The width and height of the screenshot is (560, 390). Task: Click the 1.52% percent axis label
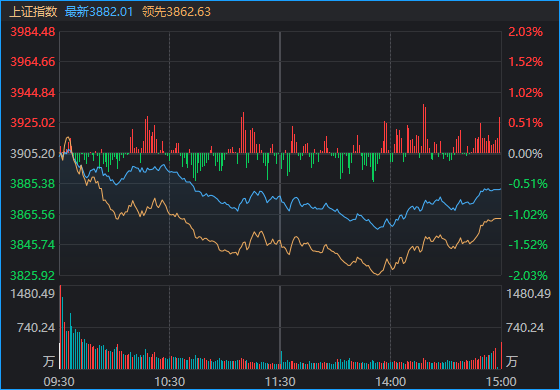[x=526, y=62]
